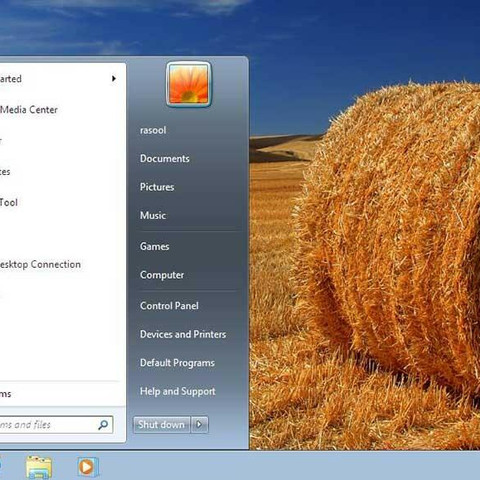Click the search magnifier icon
480x480 pixels.
(103, 425)
